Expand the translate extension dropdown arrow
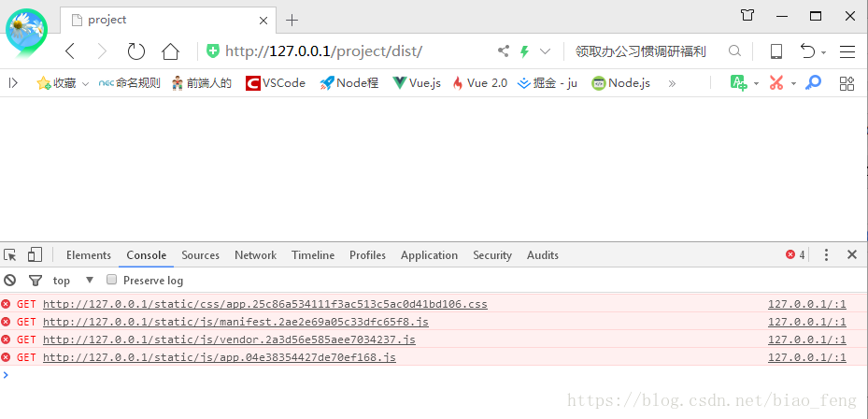 [x=756, y=84]
